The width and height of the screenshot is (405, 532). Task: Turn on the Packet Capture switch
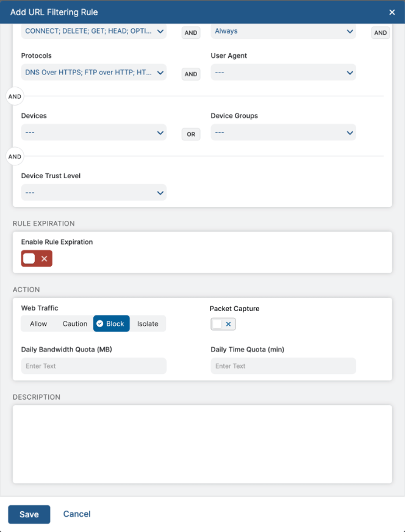[x=217, y=324]
